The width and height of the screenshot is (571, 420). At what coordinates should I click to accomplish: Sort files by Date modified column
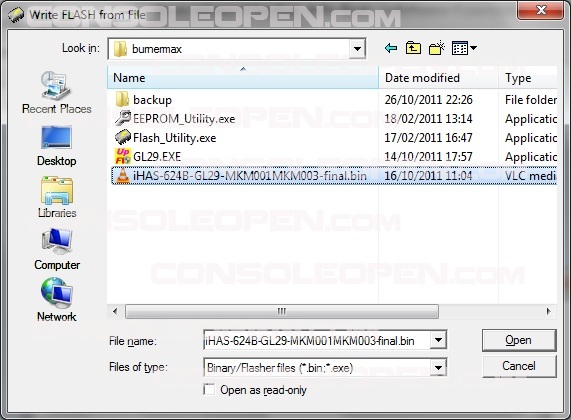point(438,77)
